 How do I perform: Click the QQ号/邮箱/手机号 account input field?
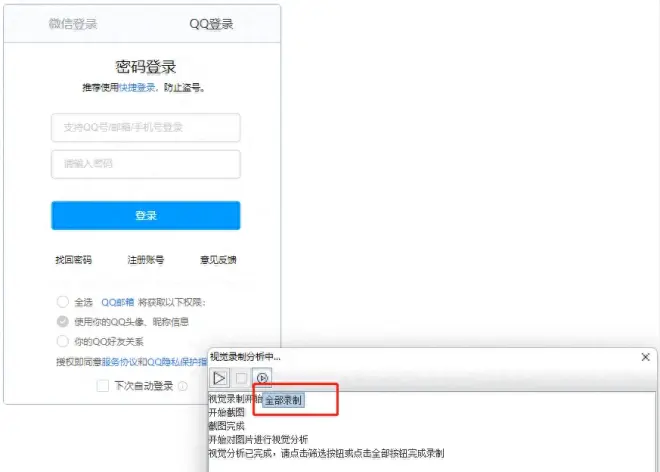point(146,128)
